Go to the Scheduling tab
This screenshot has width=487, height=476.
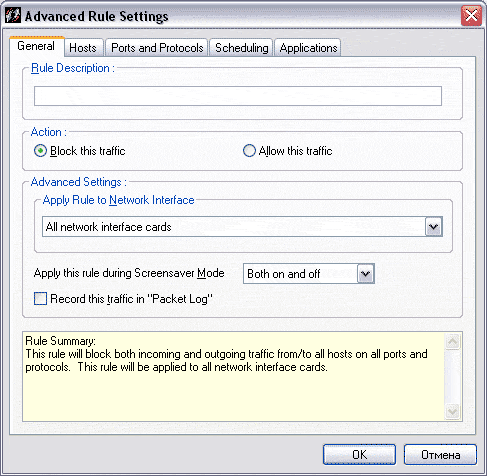[x=242, y=48]
